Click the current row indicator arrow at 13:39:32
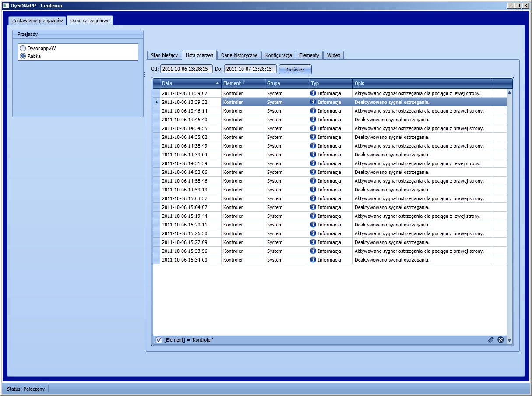This screenshot has height=396, width=532. coord(157,102)
